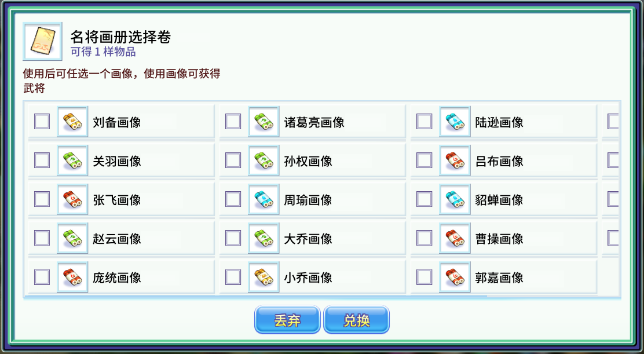Click the blue 陆逊画像 scroll icon

(x=455, y=122)
